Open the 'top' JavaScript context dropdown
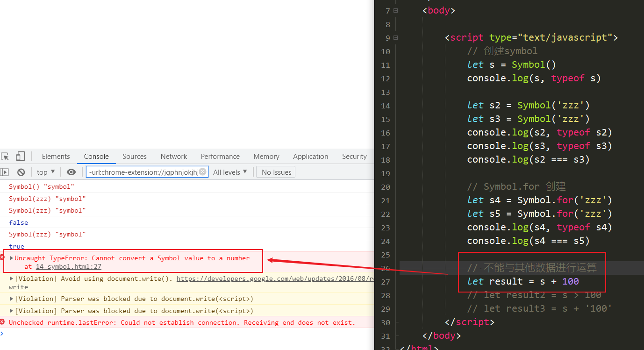The width and height of the screenshot is (644, 350). (46, 172)
